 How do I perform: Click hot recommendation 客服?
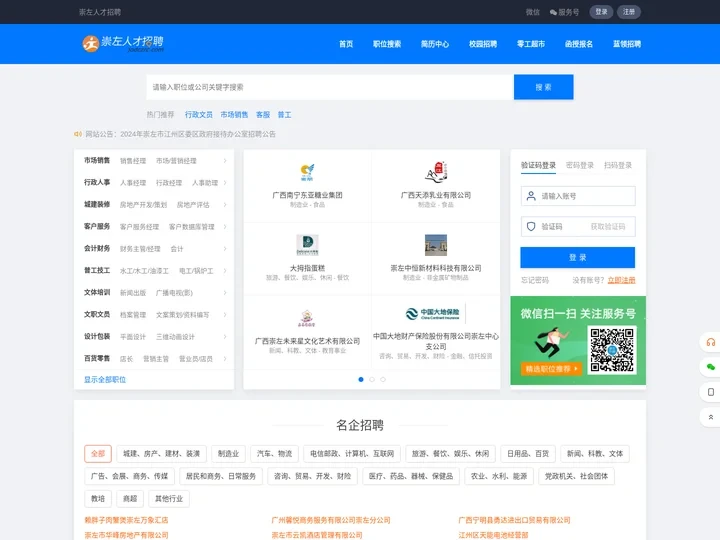pyautogui.click(x=263, y=115)
